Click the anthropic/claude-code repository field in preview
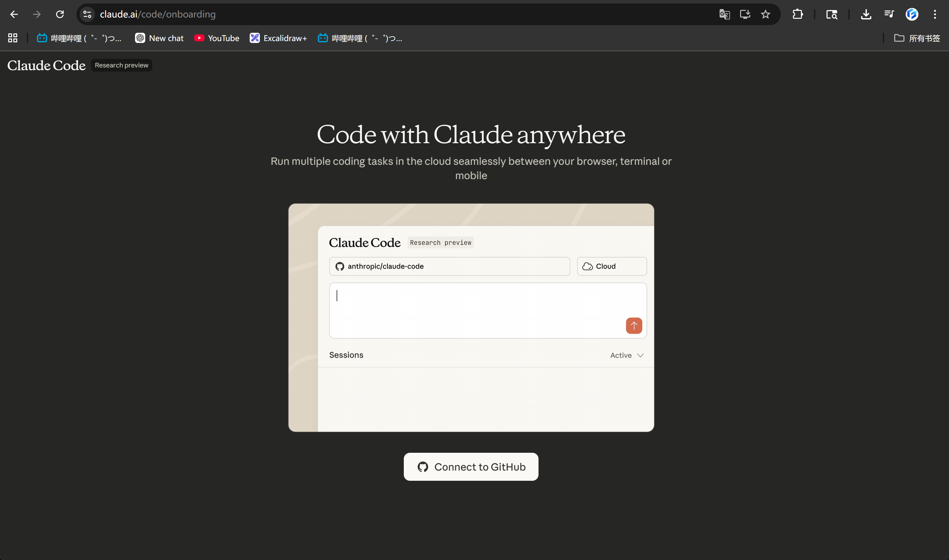 [449, 266]
